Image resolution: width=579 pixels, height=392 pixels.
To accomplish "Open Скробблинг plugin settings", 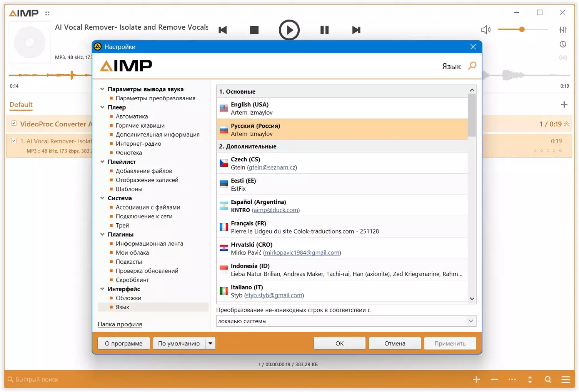I will (x=132, y=280).
